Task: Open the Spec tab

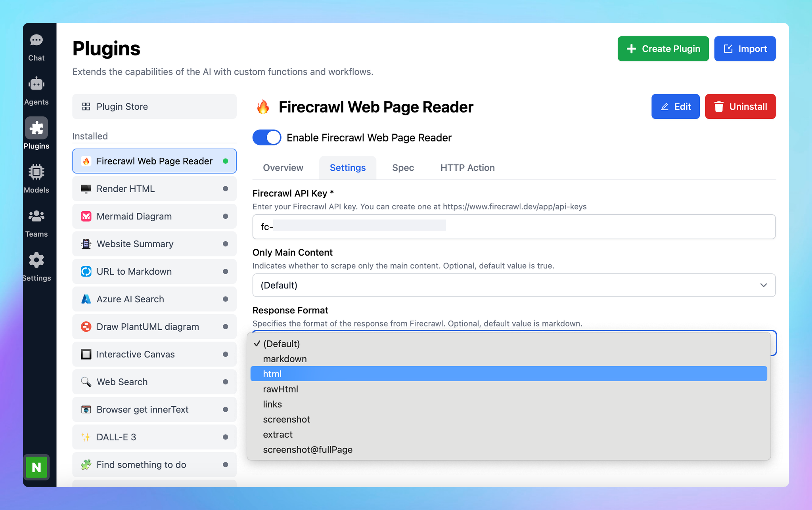Action: click(x=403, y=168)
